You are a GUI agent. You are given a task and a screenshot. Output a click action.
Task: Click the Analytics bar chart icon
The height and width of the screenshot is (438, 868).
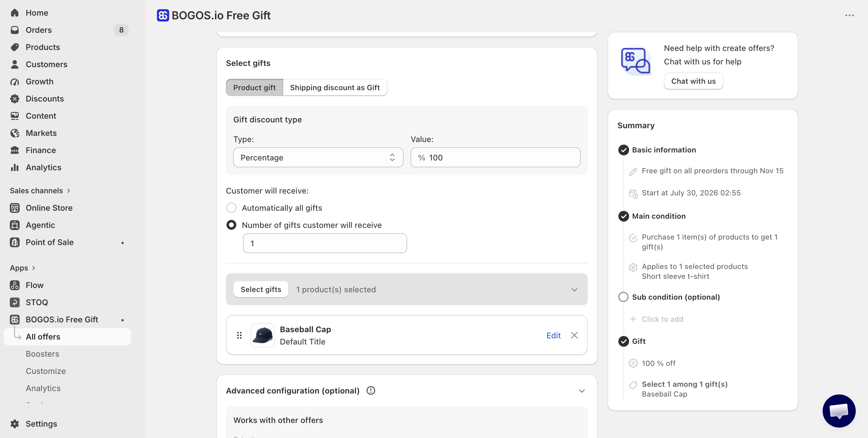coord(14,167)
